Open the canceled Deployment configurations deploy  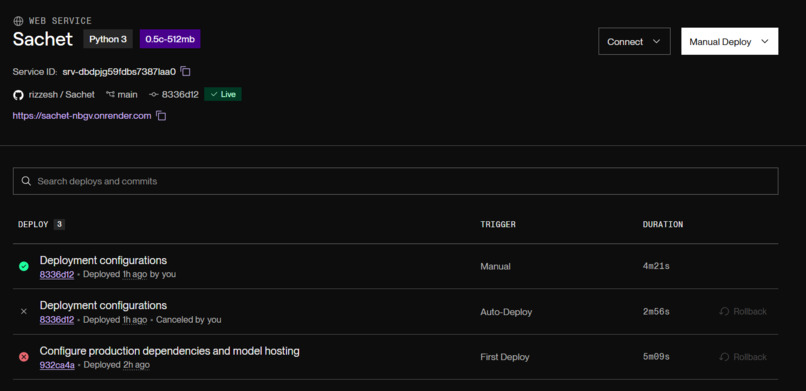click(x=103, y=305)
